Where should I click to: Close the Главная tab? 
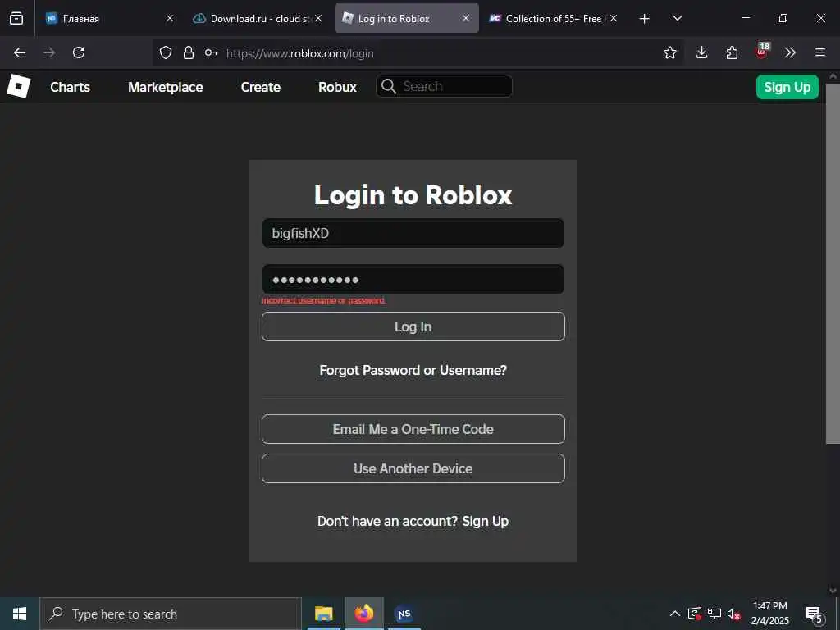(169, 18)
